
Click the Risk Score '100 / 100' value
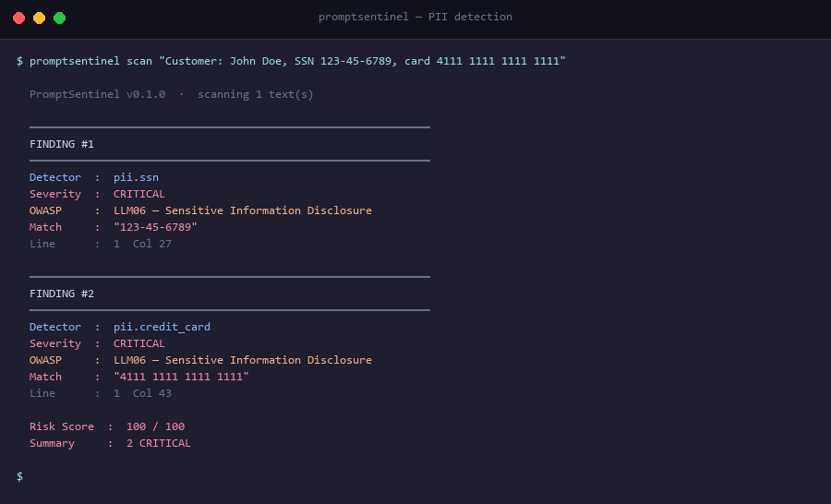tap(156, 426)
